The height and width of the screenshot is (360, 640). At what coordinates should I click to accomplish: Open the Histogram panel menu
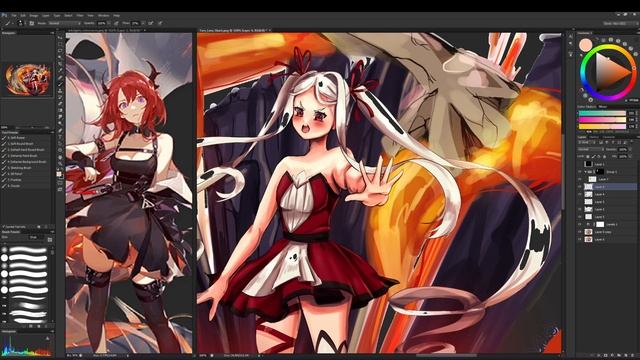coord(52,331)
